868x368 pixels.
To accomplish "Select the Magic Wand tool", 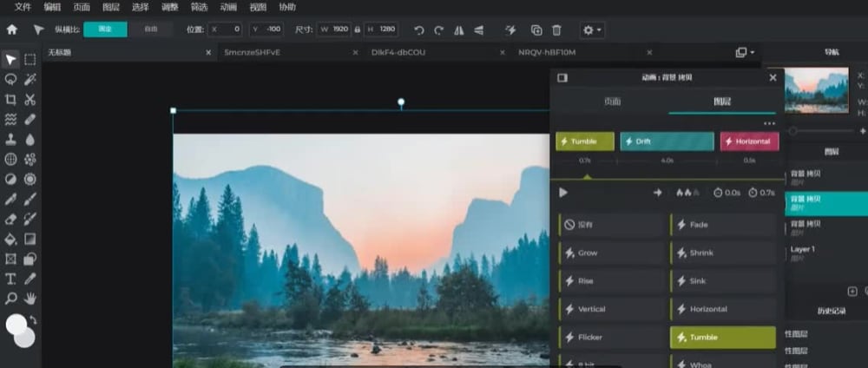I will coord(30,80).
